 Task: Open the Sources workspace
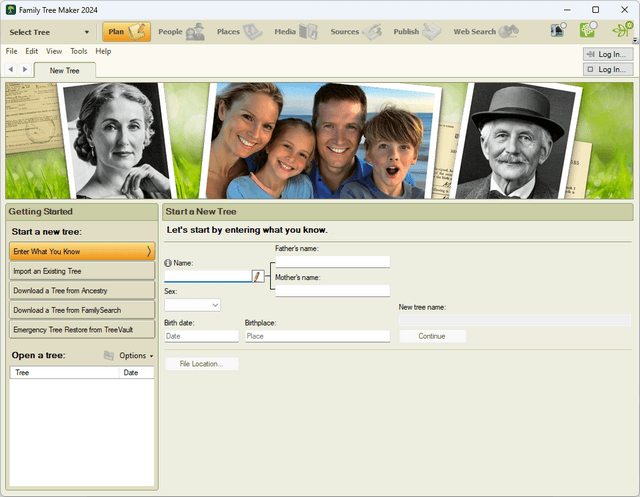[355, 32]
